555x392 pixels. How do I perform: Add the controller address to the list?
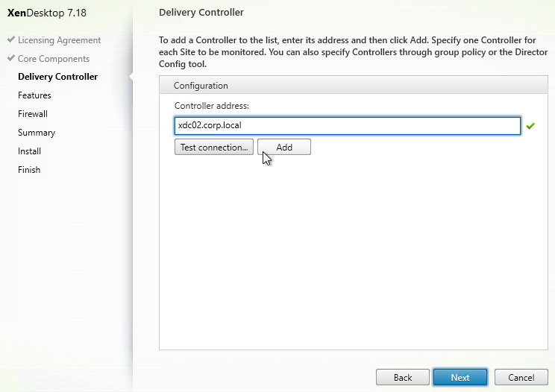[284, 147]
